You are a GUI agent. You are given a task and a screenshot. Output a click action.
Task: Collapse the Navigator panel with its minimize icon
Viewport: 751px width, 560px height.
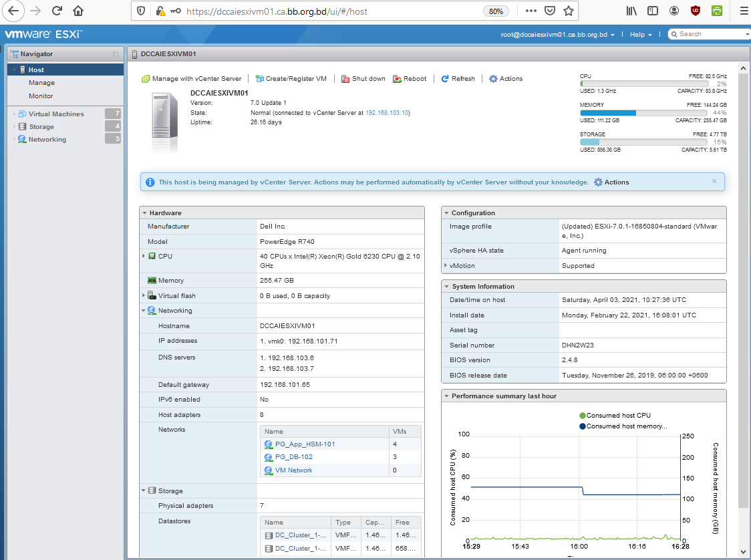click(116, 53)
